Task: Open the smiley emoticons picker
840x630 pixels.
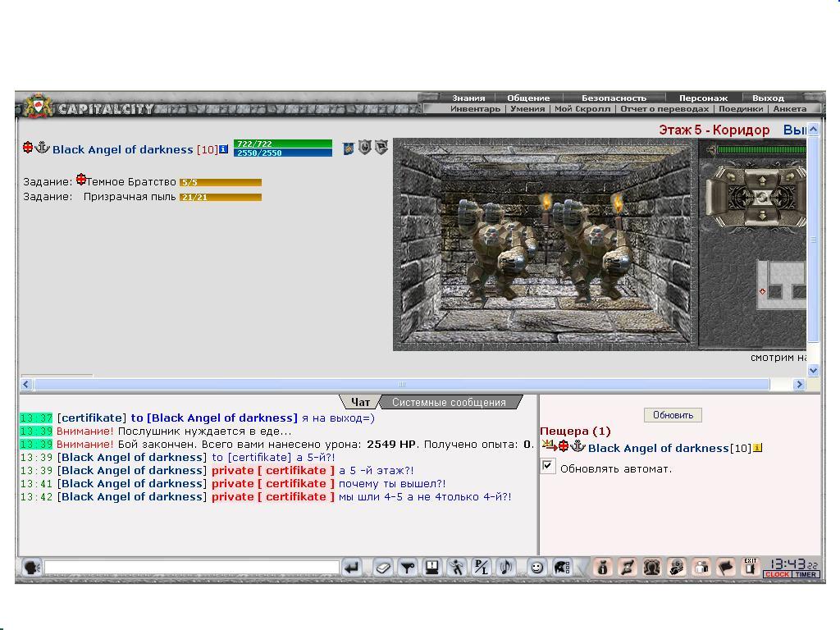Action: [x=536, y=568]
